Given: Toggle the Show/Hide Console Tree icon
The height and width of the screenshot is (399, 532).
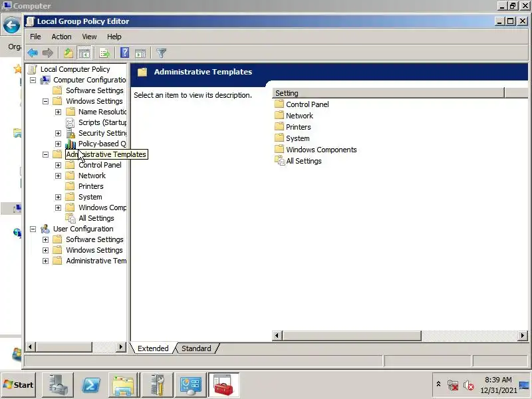Looking at the screenshot, I should click(x=84, y=53).
